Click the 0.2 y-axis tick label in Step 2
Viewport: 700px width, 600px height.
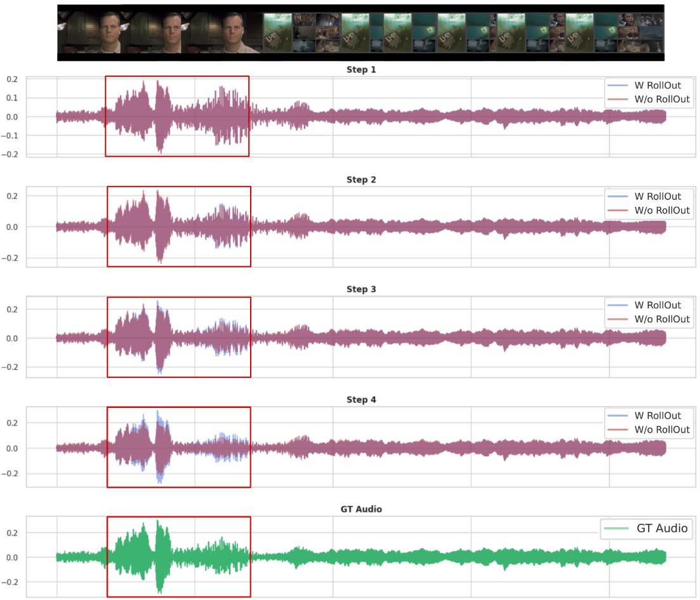[x=12, y=196]
